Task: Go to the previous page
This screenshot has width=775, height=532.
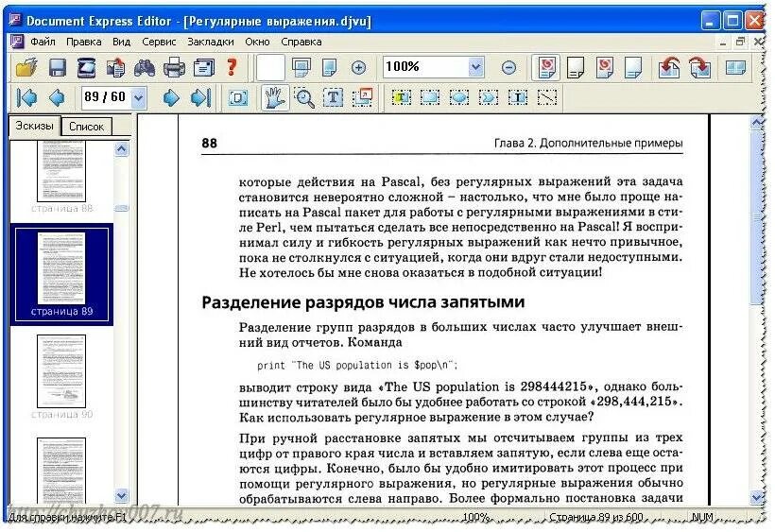Action: [57, 98]
